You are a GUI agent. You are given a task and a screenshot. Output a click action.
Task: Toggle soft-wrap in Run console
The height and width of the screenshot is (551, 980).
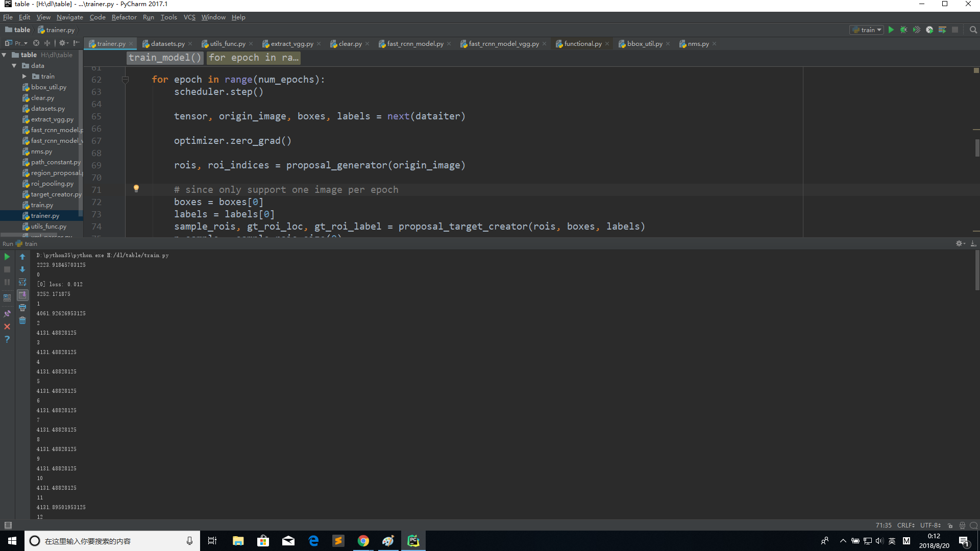pos(22,282)
